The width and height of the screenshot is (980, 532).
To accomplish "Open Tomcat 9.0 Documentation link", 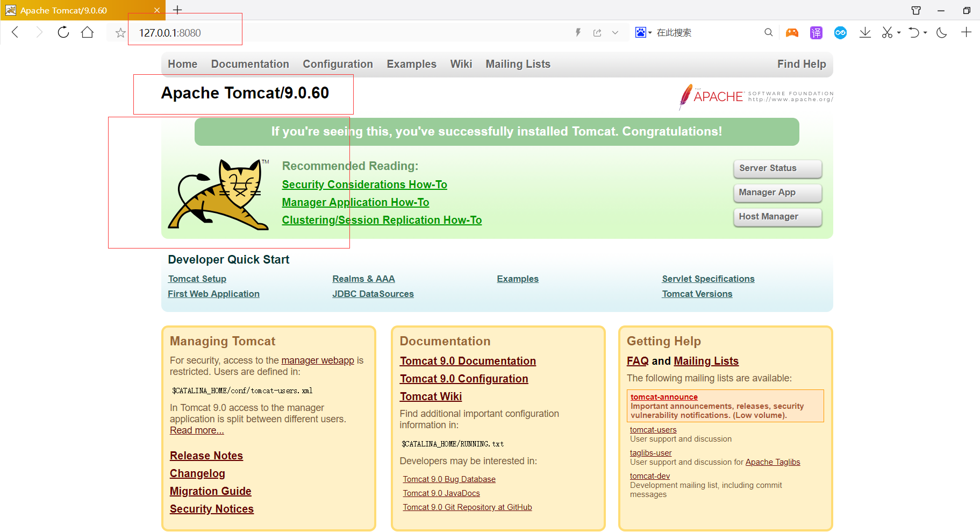I will (x=468, y=361).
